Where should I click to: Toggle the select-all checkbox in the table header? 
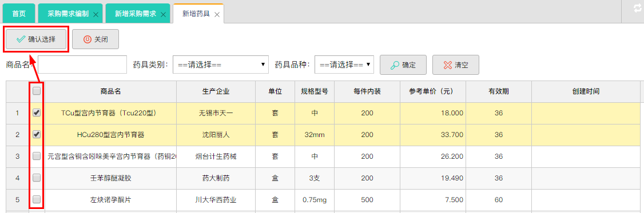tap(37, 91)
